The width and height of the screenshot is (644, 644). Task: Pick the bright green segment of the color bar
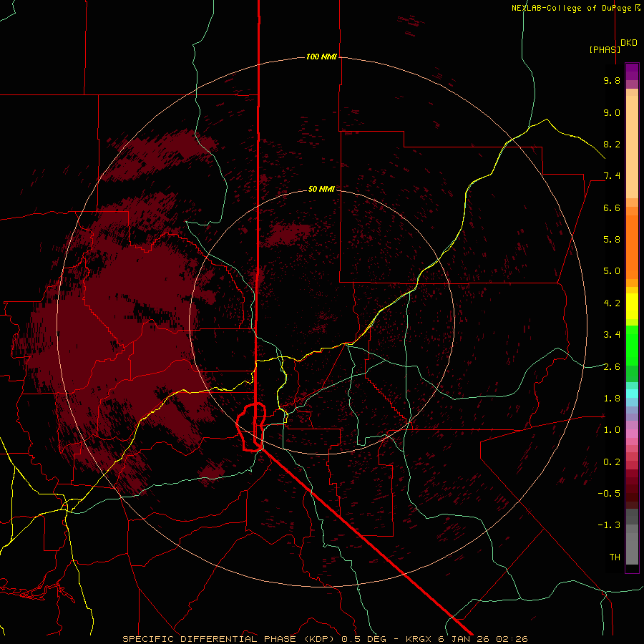pos(632,345)
